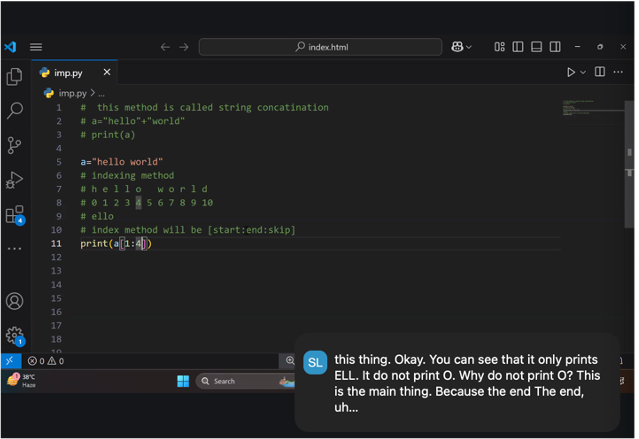Click the minimap code preview
Viewport: 639px width, 439px height.
coord(579,108)
